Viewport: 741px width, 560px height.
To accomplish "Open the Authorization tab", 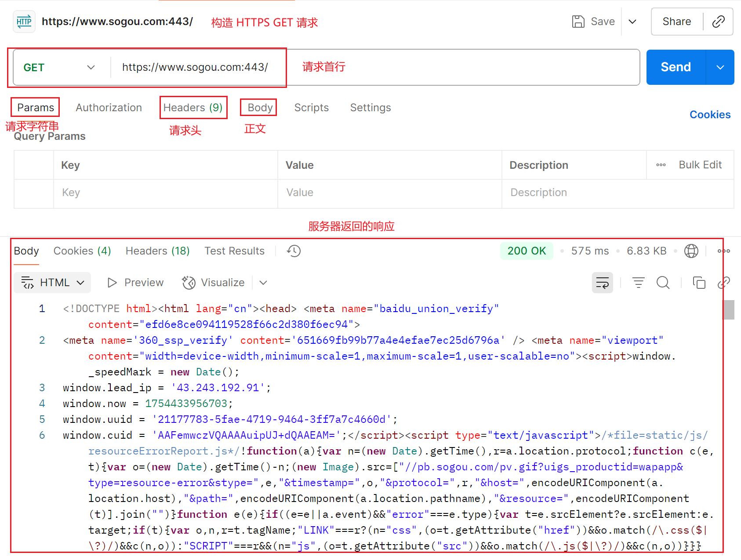I will click(109, 108).
